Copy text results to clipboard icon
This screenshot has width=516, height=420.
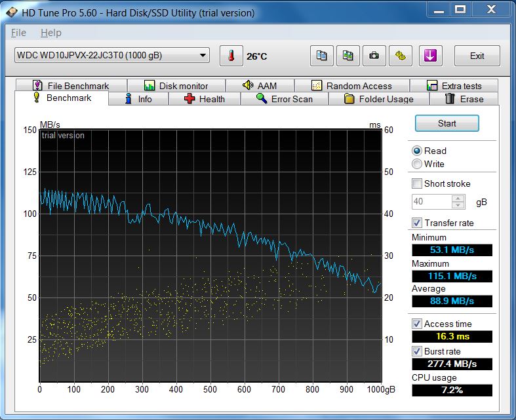point(321,56)
